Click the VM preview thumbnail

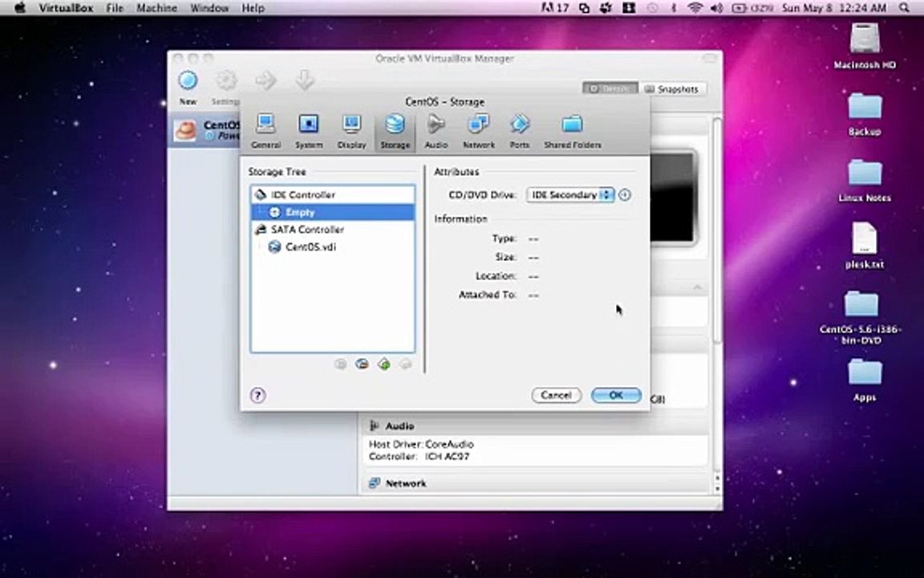point(672,197)
